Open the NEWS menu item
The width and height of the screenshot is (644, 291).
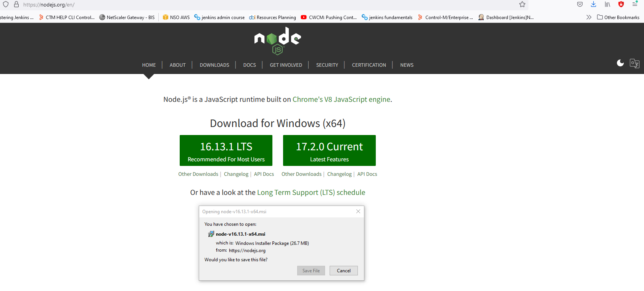407,65
